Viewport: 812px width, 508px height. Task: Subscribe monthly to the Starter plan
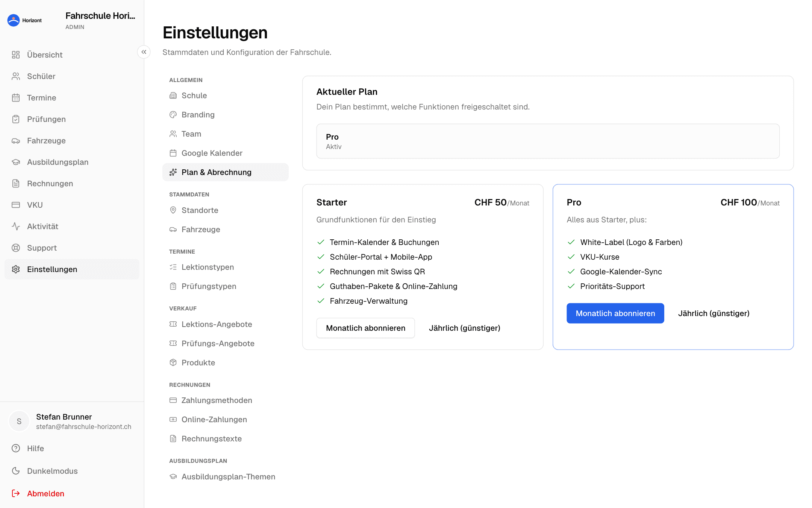click(365, 328)
